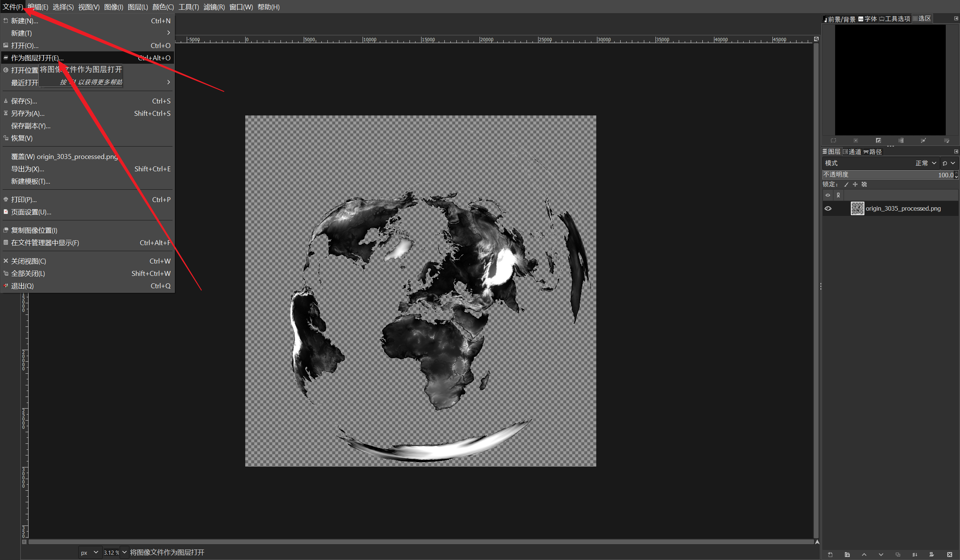Toggle lock position and size
Screen dimensions: 960x560
[x=855, y=184]
